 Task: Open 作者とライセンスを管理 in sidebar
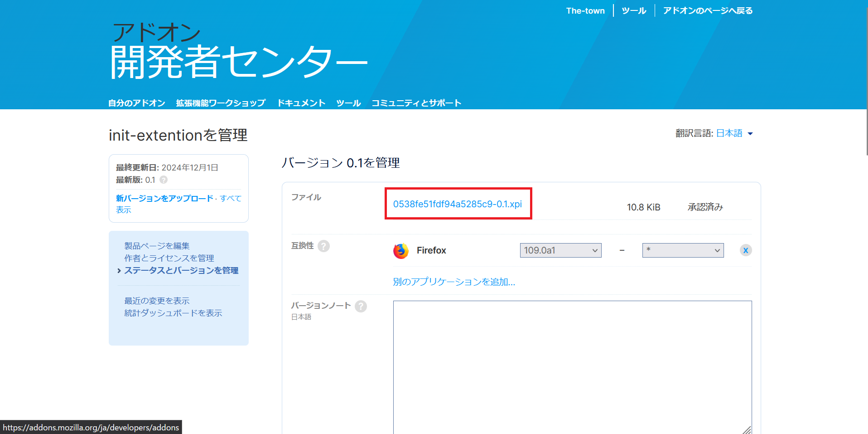pos(169,258)
